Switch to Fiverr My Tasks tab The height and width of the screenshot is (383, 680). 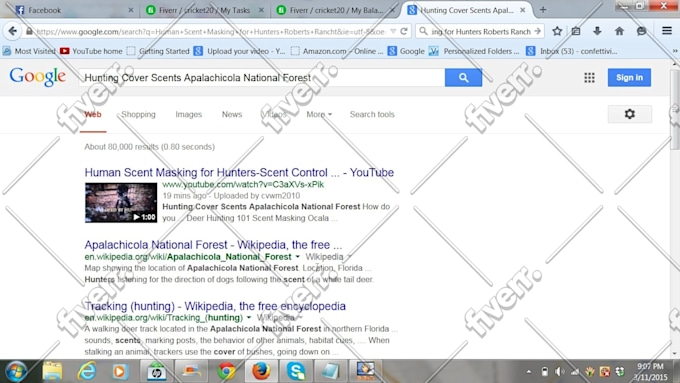click(x=205, y=10)
